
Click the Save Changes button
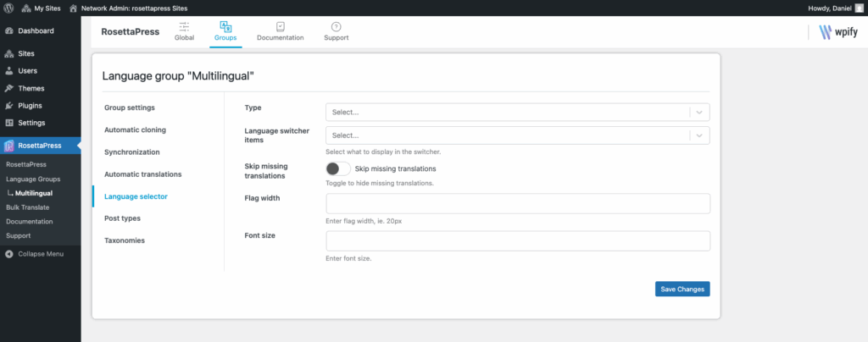[x=682, y=289]
